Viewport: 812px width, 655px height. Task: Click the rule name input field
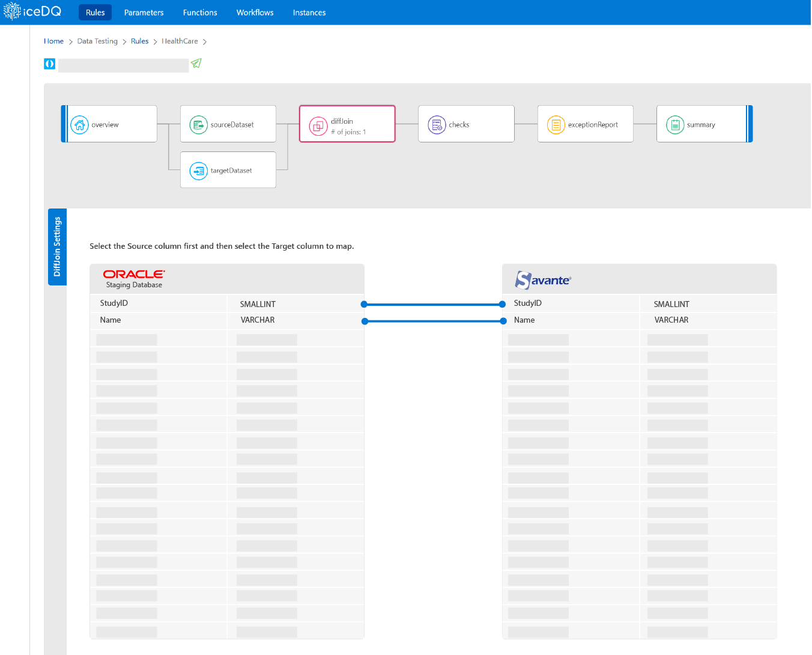point(123,65)
